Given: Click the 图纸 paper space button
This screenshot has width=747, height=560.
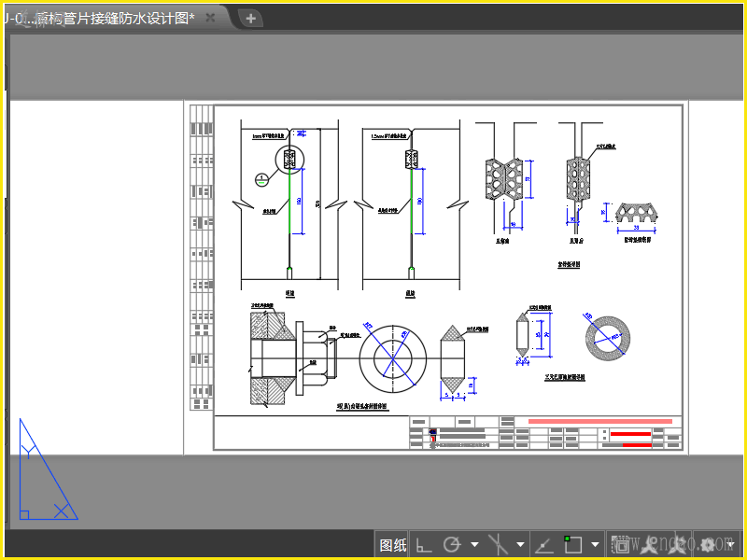Looking at the screenshot, I should (x=392, y=545).
